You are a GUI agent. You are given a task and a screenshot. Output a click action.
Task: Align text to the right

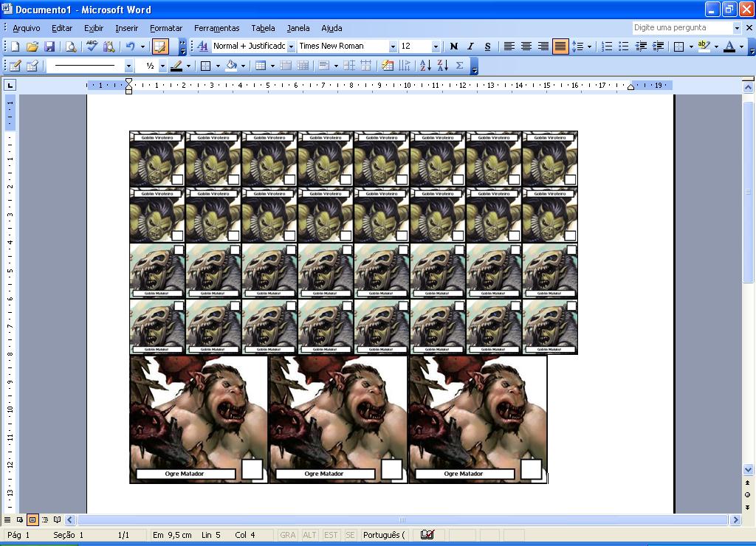[x=543, y=46]
